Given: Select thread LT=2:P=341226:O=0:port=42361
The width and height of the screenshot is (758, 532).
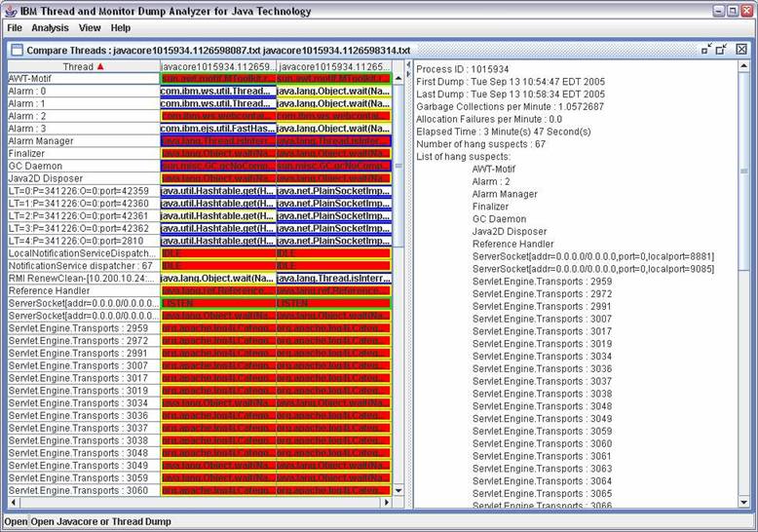Looking at the screenshot, I should (x=200, y=215).
